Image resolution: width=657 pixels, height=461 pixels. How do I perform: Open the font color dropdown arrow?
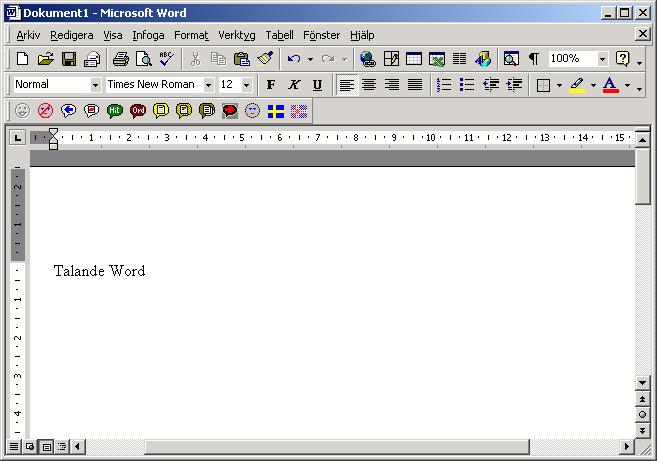(x=627, y=85)
